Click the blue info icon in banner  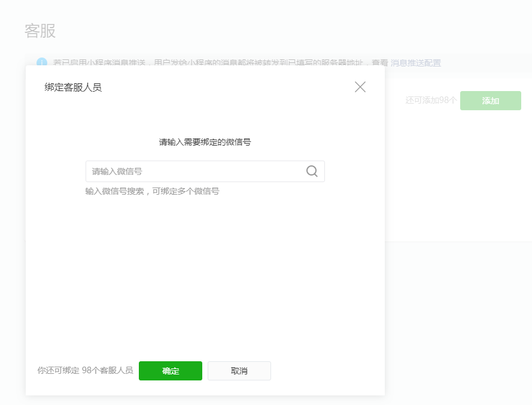42,63
